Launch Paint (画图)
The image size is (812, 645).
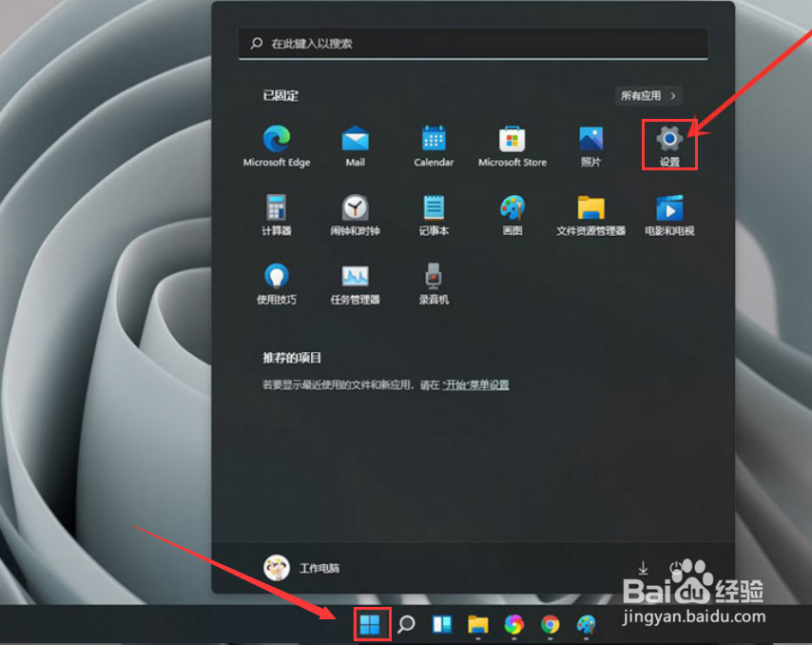(x=512, y=212)
